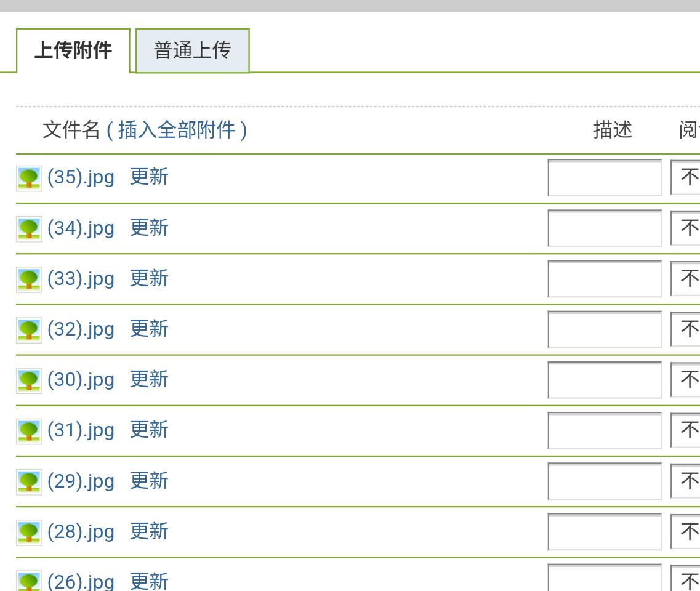Click the 插入全部附件 link
This screenshot has width=700, height=591.
[x=177, y=130]
